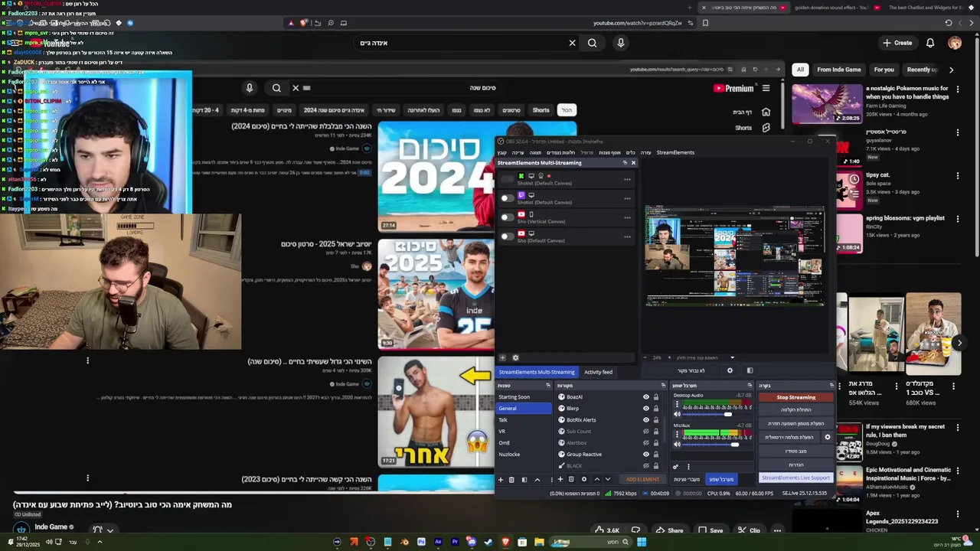Select the Talk scene in OBS
The width and height of the screenshot is (980, 551).
pos(523,420)
